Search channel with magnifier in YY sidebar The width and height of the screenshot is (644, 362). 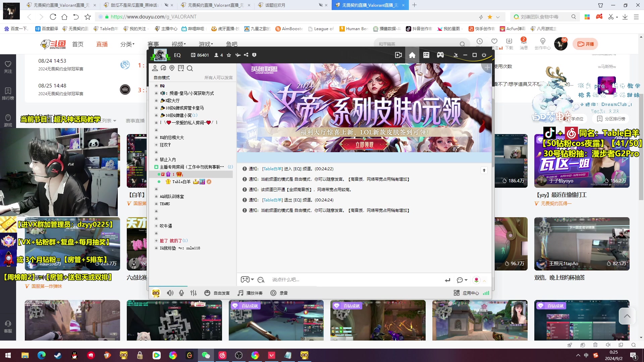(190, 68)
